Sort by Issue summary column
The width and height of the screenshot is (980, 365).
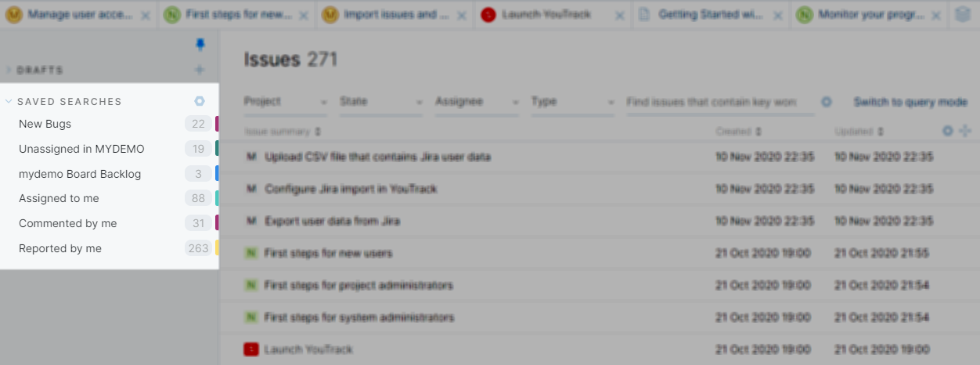283,132
